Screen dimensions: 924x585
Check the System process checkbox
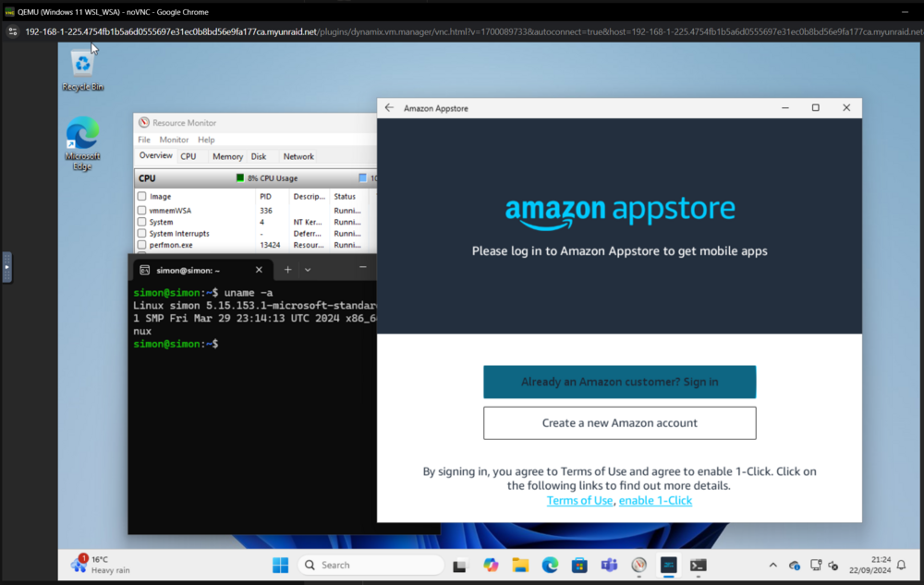[x=141, y=222]
